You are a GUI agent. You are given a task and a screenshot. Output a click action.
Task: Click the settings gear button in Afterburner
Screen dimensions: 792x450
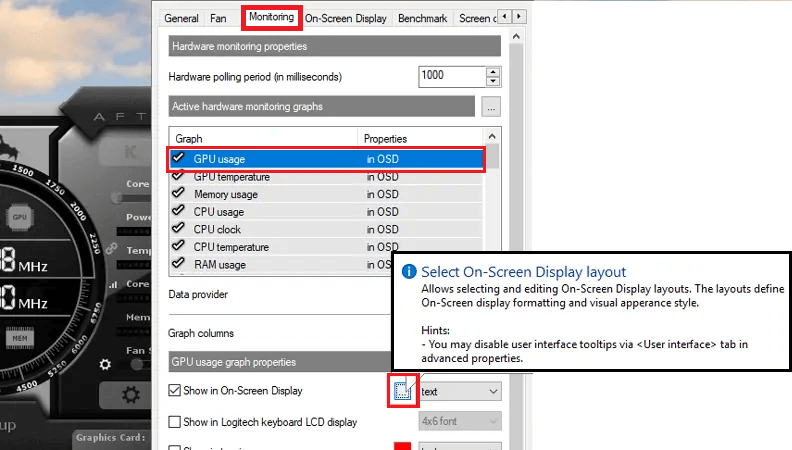[x=130, y=394]
